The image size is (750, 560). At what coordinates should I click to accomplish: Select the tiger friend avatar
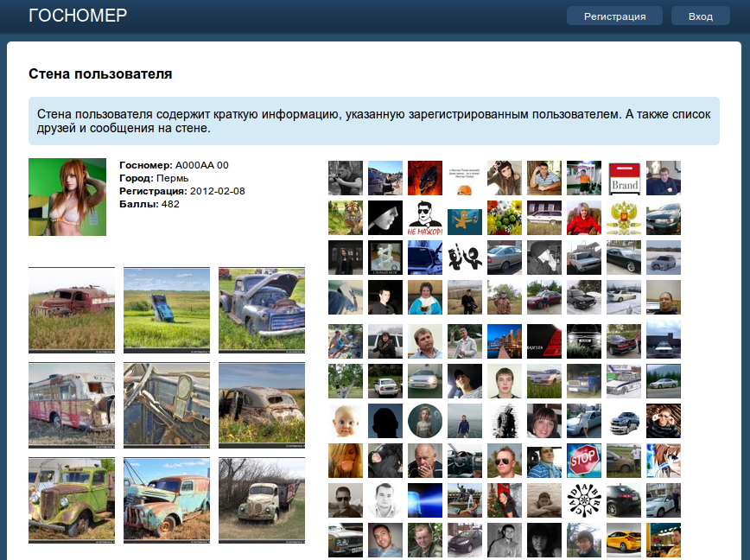346,218
